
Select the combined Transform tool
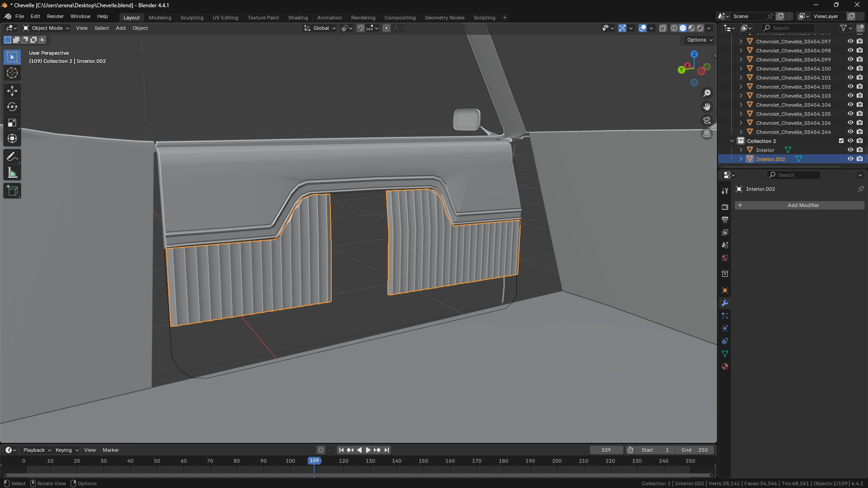[x=12, y=138]
